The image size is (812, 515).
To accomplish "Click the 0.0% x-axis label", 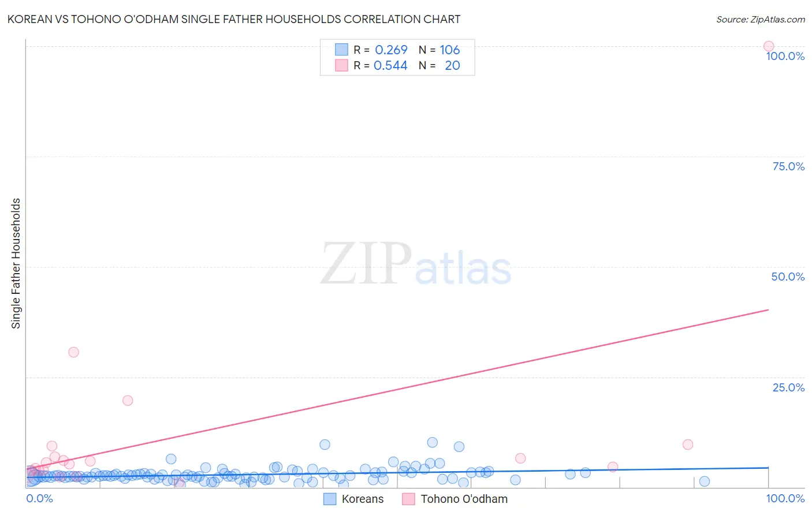I will tap(40, 498).
